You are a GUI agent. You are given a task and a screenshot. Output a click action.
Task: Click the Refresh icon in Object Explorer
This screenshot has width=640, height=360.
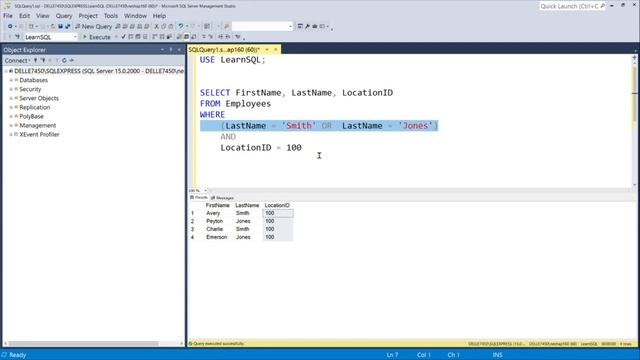pos(64,60)
